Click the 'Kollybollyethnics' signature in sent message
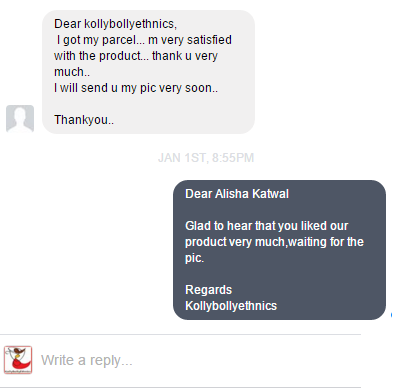 (x=231, y=306)
